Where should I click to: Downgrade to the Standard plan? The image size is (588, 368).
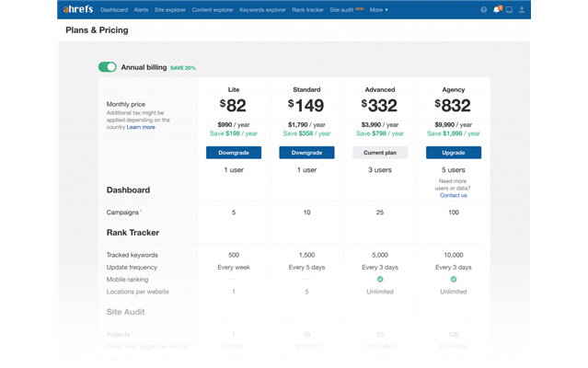pyautogui.click(x=306, y=153)
